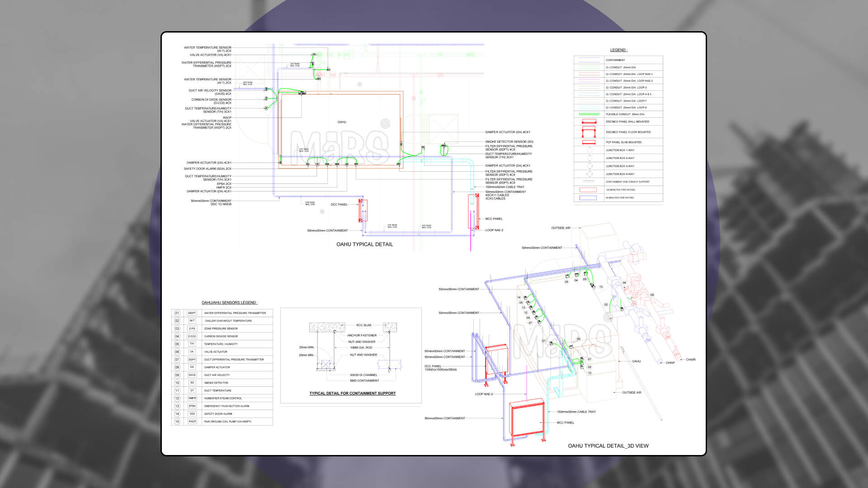Click the 'DUCT AIR VELOCITY SENSOR (DAVS) 4CX' label

point(210,92)
